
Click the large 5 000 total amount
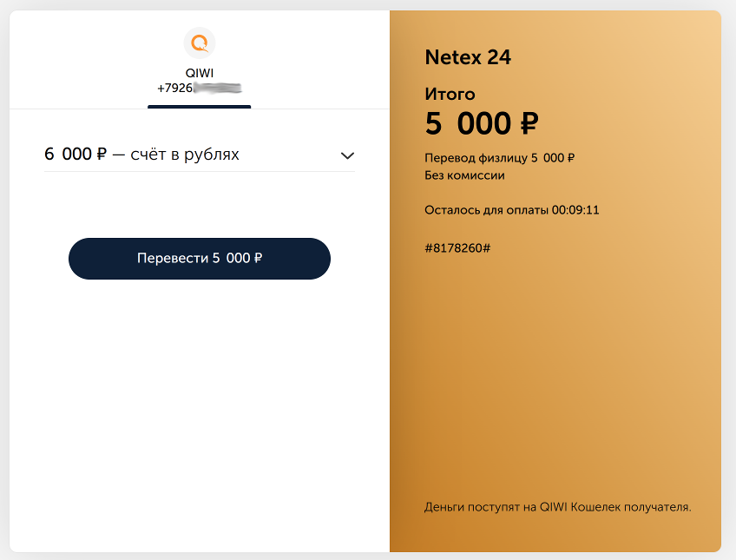(469, 124)
